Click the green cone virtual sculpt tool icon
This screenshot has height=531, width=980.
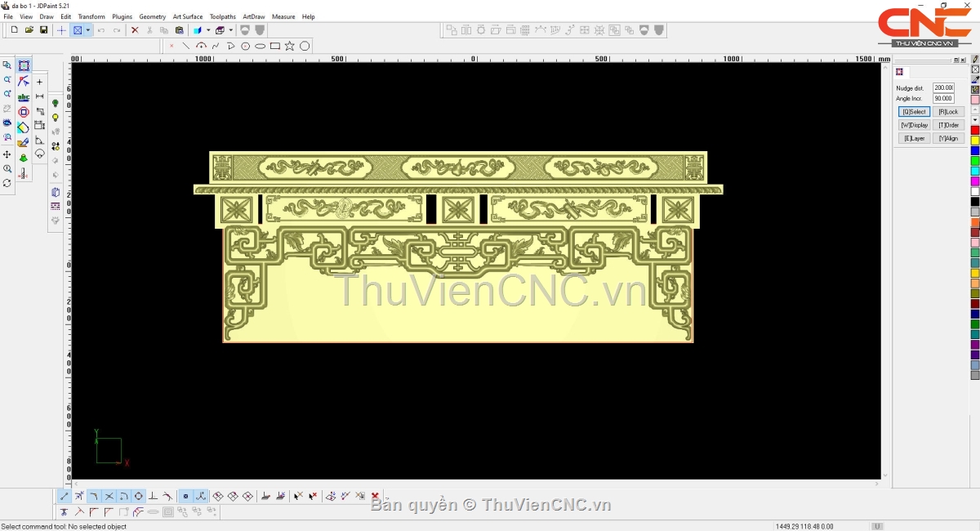pyautogui.click(x=24, y=158)
